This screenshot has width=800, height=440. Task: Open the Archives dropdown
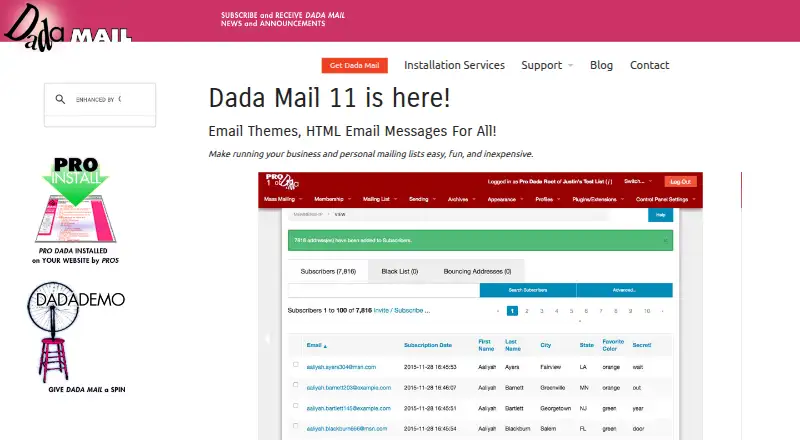click(462, 199)
